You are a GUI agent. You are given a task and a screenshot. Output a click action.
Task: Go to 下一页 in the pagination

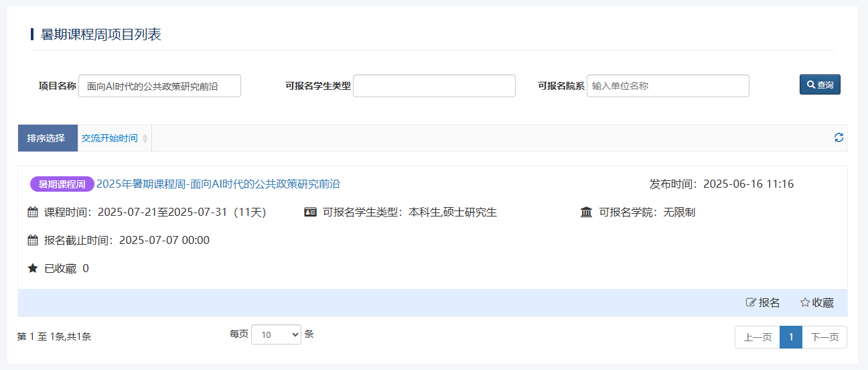coord(824,337)
